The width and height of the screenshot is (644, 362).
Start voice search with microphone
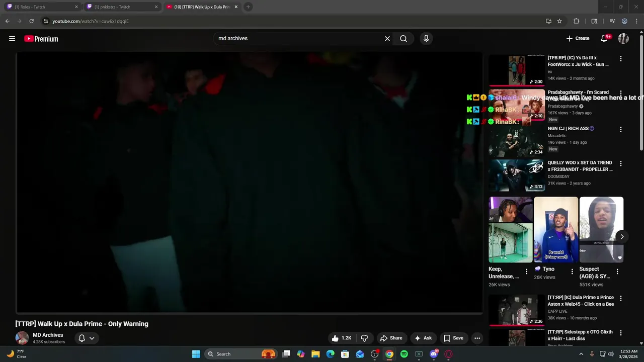click(426, 39)
